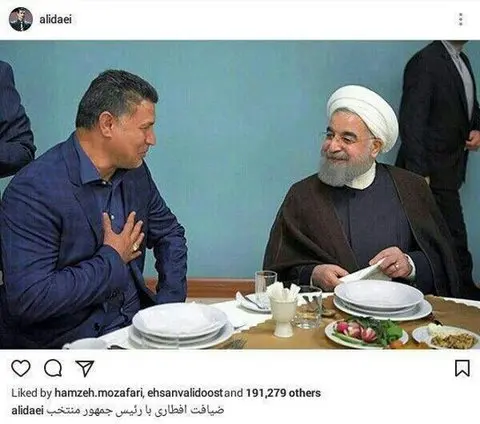This screenshot has width=480, height=424.
Task: Tap the stacked plates on right
Action: coord(383,299)
